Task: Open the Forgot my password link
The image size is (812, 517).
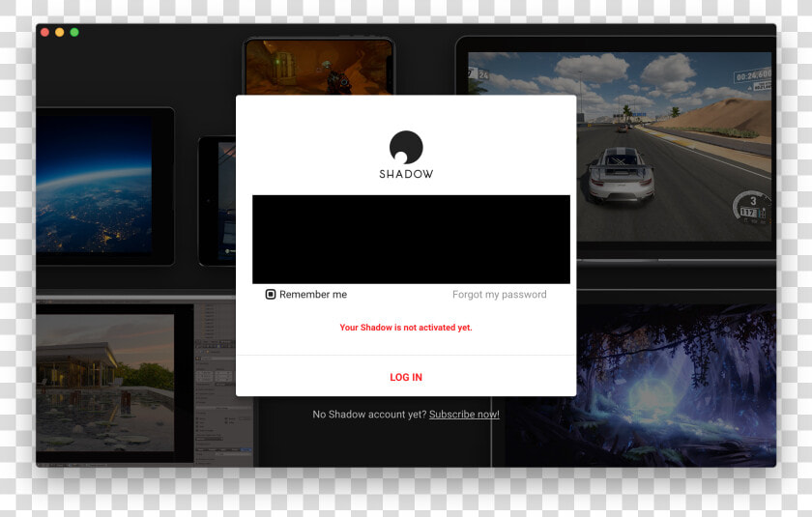Action: pyautogui.click(x=499, y=295)
